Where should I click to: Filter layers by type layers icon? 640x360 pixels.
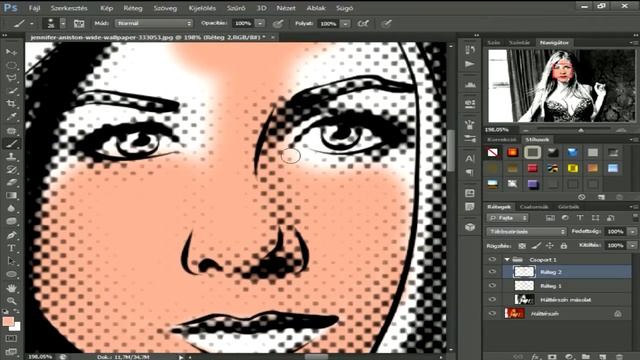pos(580,218)
